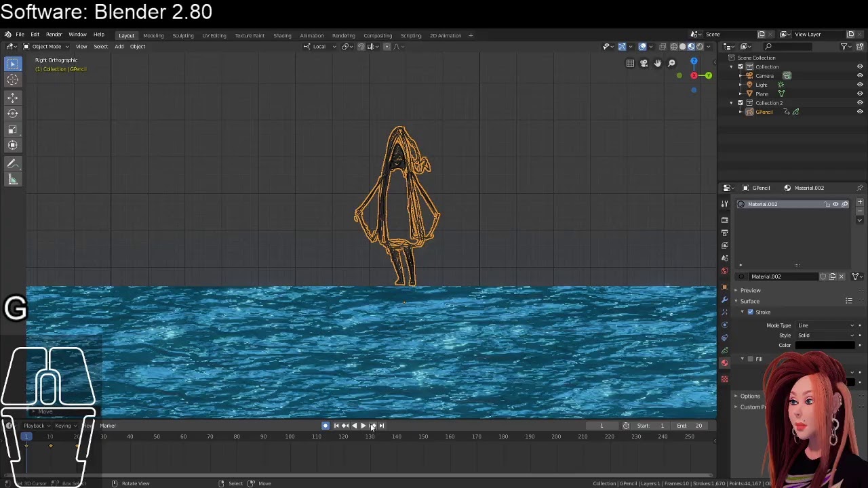
Task: Click the green Y axis gizmo
Action: 708,75
